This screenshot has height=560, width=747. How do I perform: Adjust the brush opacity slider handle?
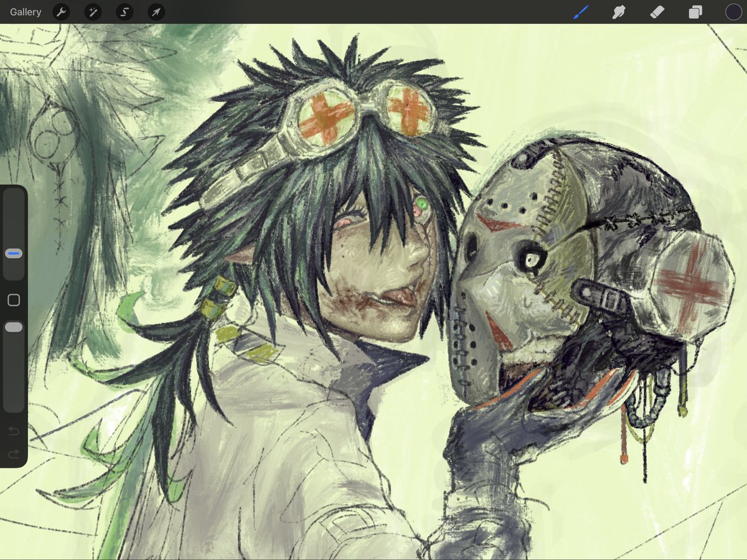(x=14, y=327)
